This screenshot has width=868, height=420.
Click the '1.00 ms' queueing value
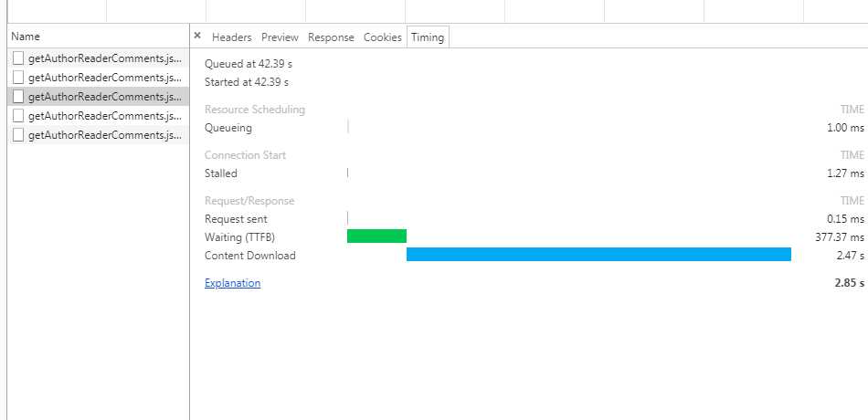point(845,128)
